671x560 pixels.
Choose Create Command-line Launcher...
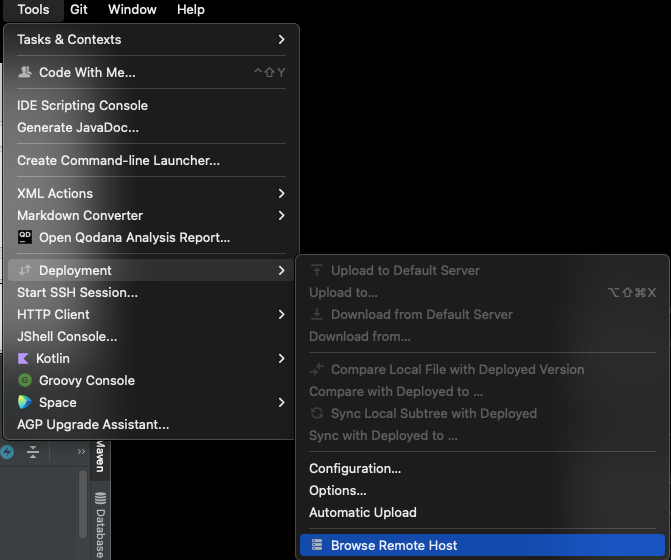click(x=151, y=160)
